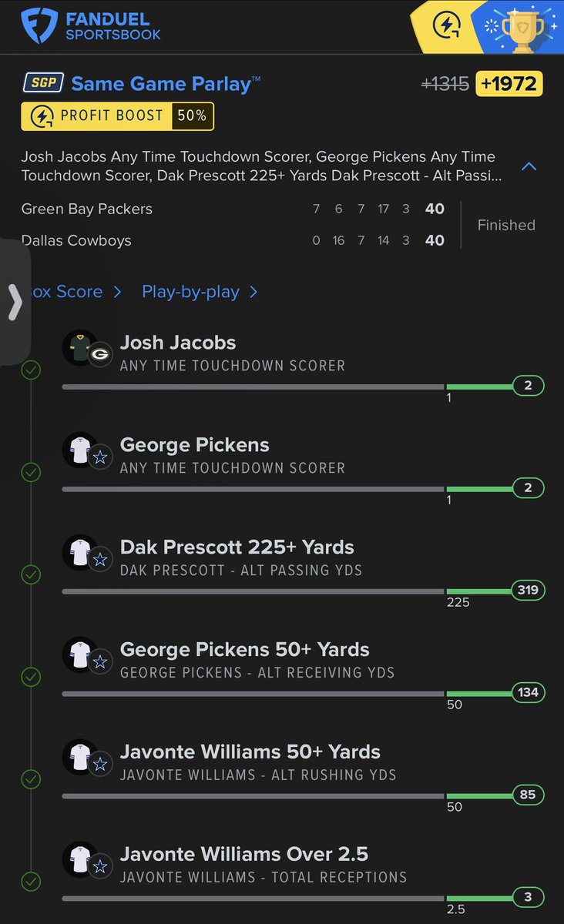Expand the left side drawer arrow handle
564x924 pixels.
tap(15, 302)
